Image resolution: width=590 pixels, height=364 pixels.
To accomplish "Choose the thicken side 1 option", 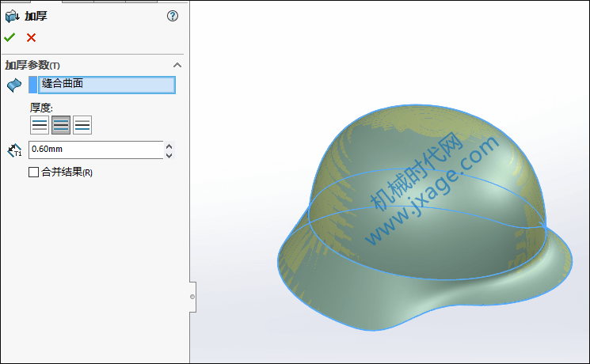I will [x=40, y=125].
